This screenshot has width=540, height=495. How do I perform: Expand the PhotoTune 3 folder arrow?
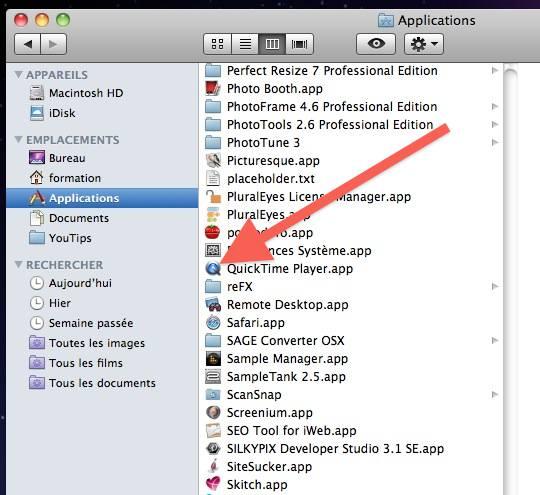[495, 142]
